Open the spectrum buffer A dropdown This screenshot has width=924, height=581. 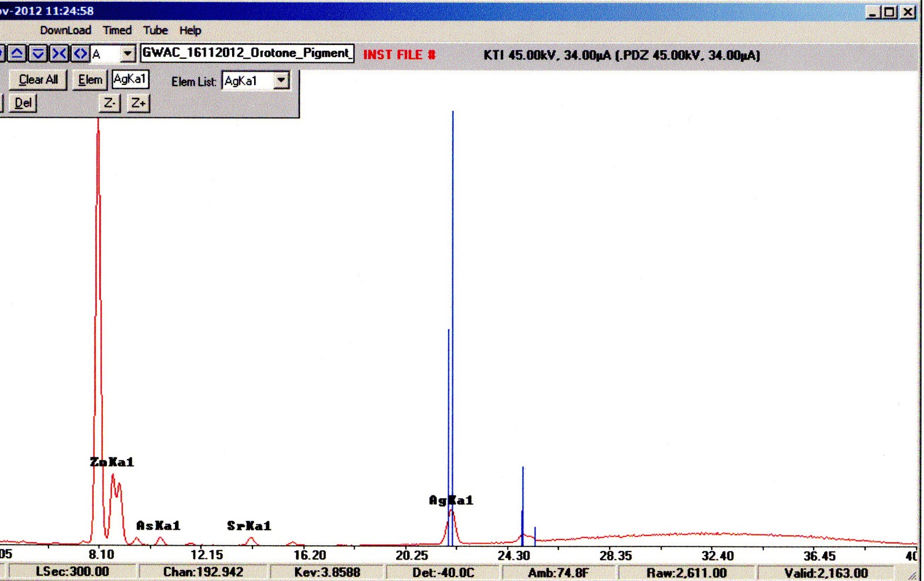pos(128,53)
